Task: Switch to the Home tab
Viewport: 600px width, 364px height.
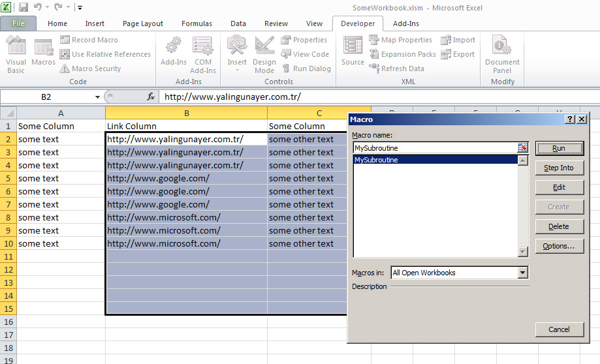Action: 57,23
